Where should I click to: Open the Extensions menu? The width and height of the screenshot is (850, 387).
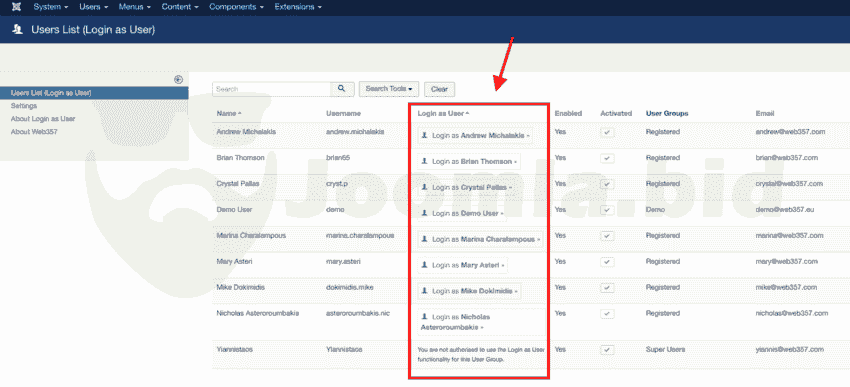[298, 7]
